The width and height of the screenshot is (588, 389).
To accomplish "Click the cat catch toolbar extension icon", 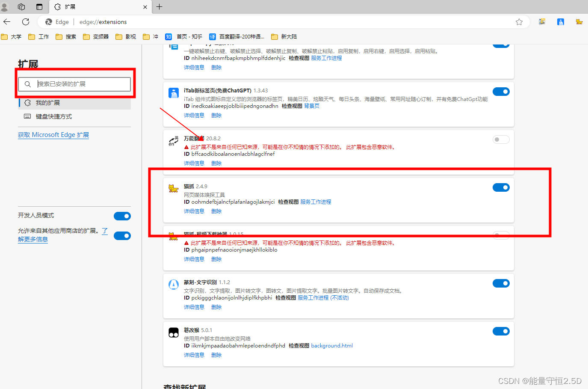I will coord(579,22).
